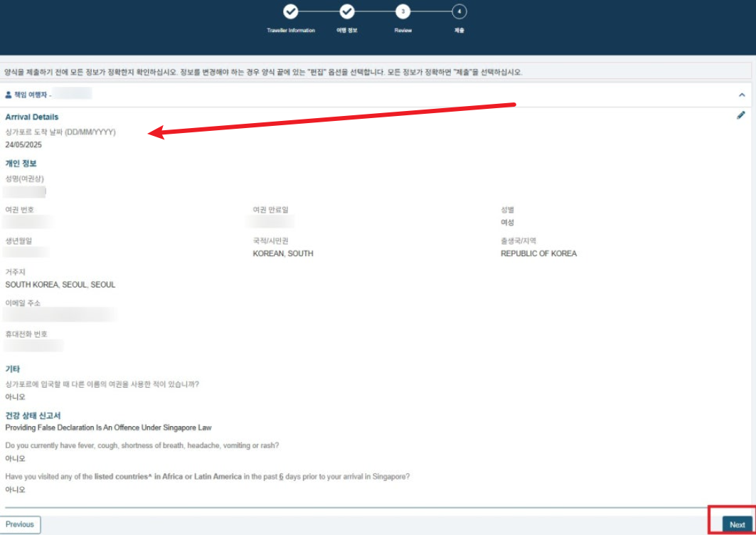This screenshot has height=535, width=756.
Task: Click the pencil edit icon
Action: (740, 115)
